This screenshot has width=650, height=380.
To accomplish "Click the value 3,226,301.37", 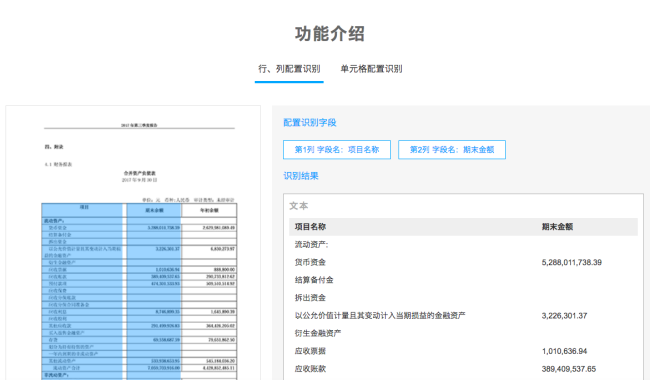I will [x=564, y=316].
